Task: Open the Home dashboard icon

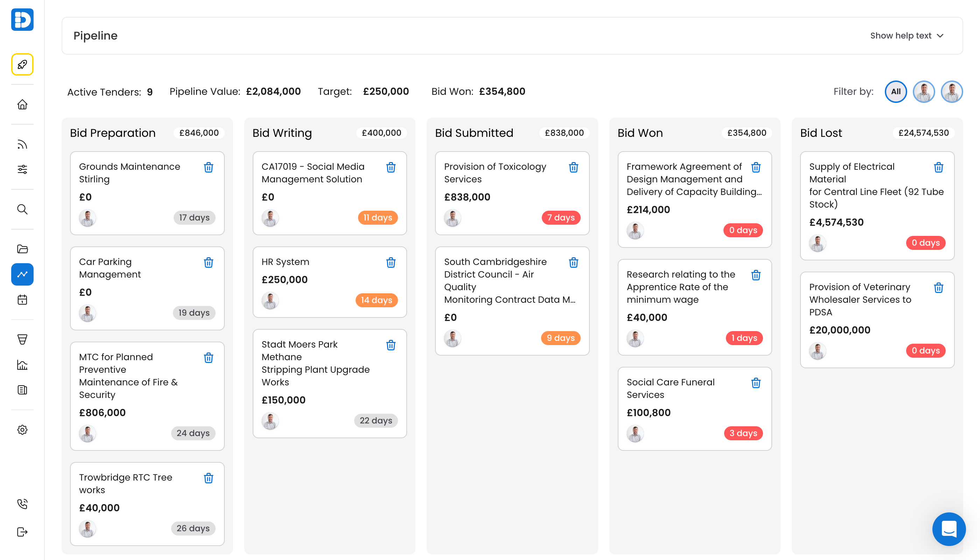Action: [x=22, y=104]
